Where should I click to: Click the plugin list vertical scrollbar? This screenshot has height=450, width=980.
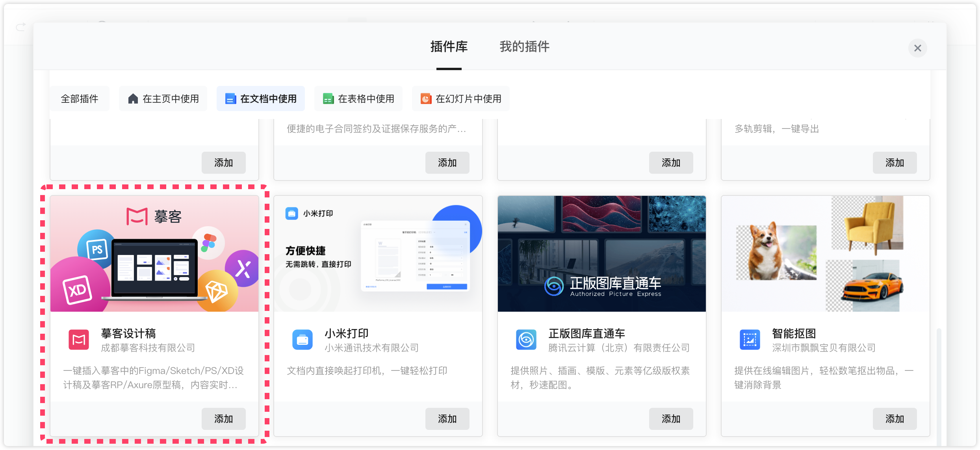tap(939, 386)
